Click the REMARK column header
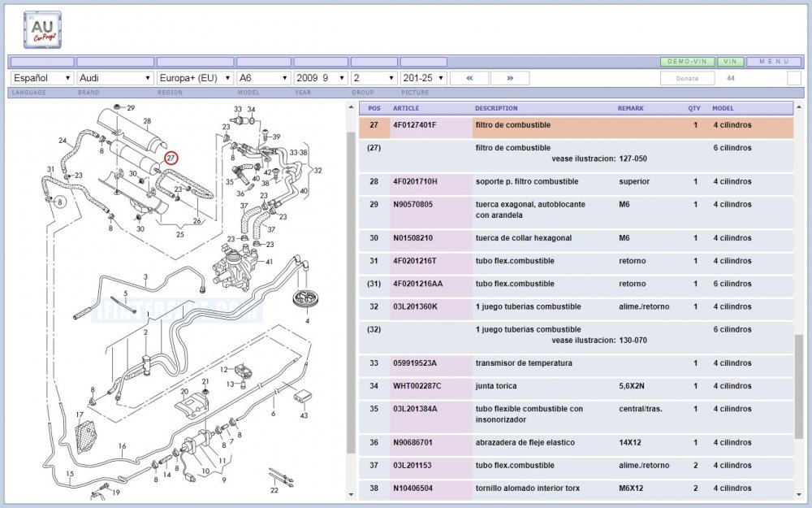 [630, 108]
